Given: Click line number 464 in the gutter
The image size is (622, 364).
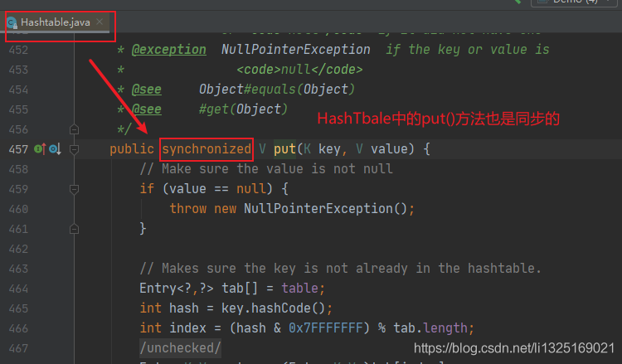Looking at the screenshot, I should [18, 289].
